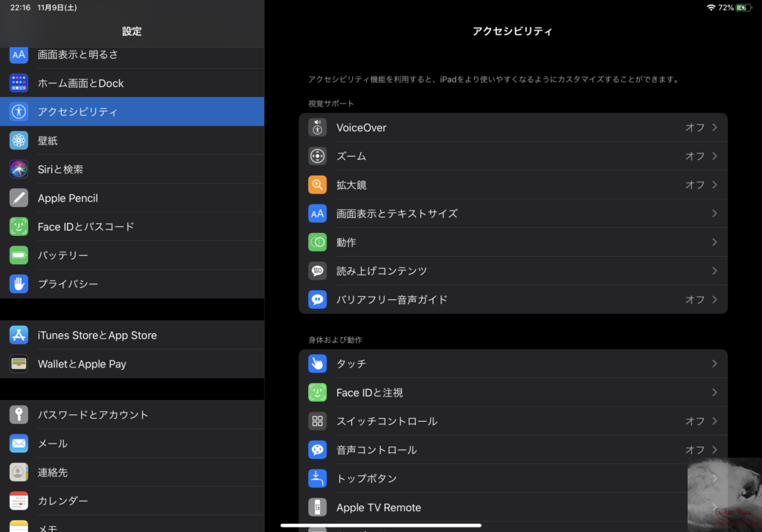Tap the Calendar icon in sidebar
The height and width of the screenshot is (532, 762).
(x=19, y=501)
